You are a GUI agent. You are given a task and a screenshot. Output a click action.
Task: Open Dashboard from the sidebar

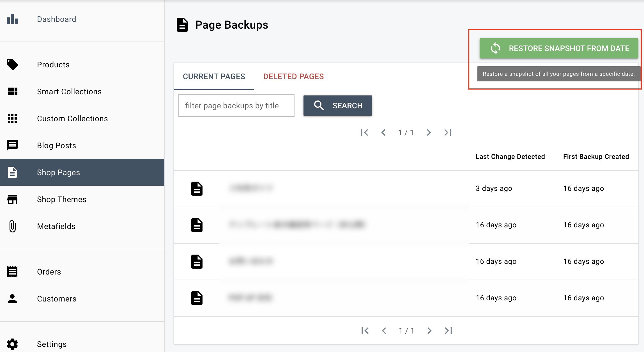pyautogui.click(x=82, y=19)
